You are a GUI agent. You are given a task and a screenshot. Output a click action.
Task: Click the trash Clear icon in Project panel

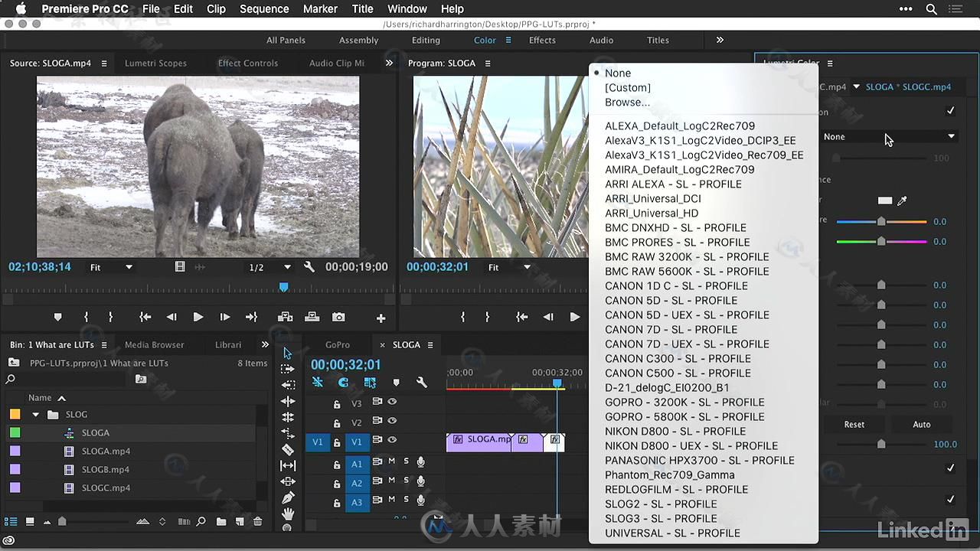[x=257, y=522]
